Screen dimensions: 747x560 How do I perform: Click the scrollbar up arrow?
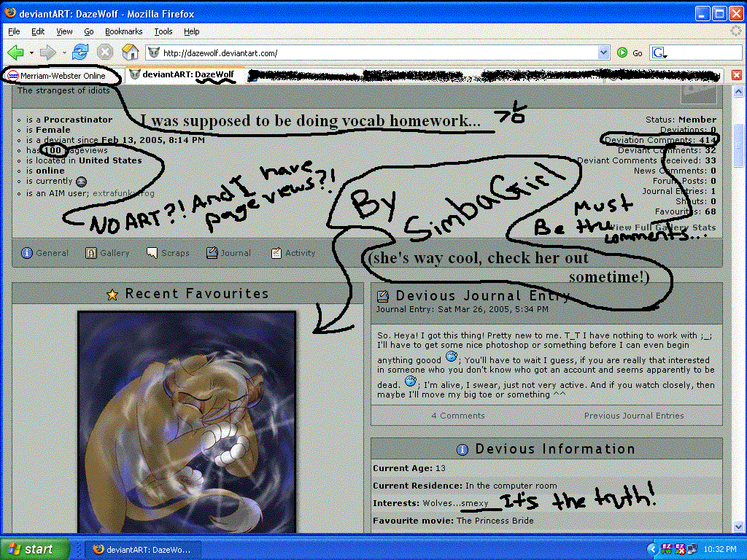coord(738,91)
